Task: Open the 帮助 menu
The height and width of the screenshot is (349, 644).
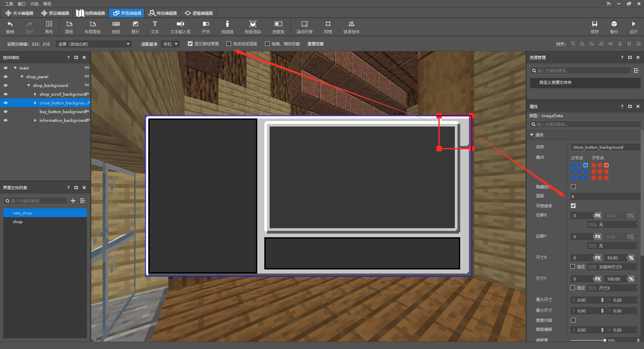Action: coord(47,4)
